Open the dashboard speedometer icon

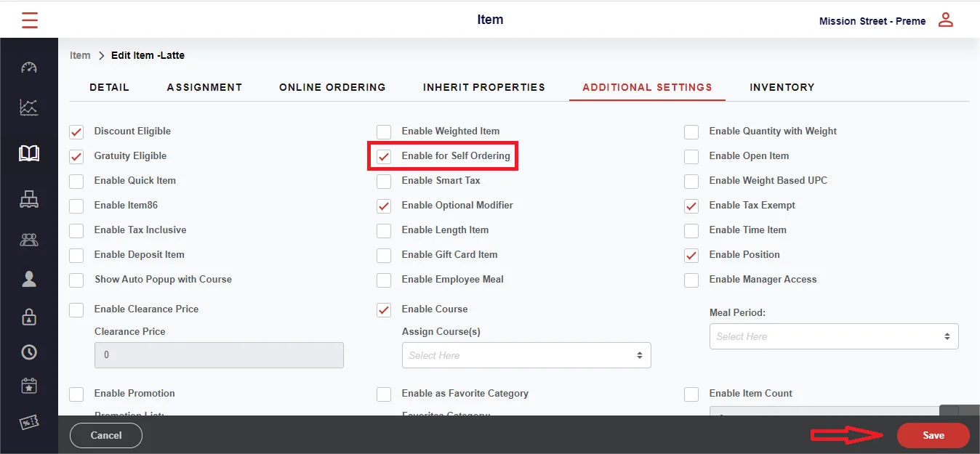29,68
